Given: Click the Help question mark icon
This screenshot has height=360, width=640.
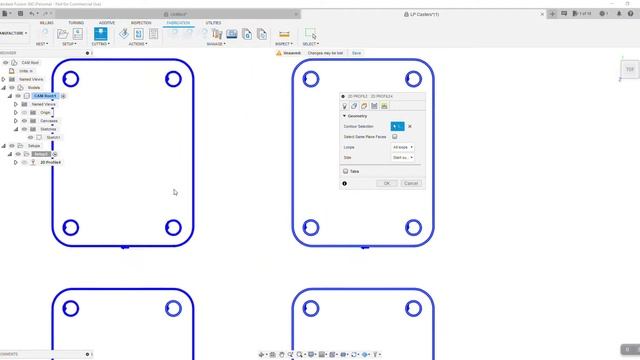Looking at the screenshot, I should (631, 13).
